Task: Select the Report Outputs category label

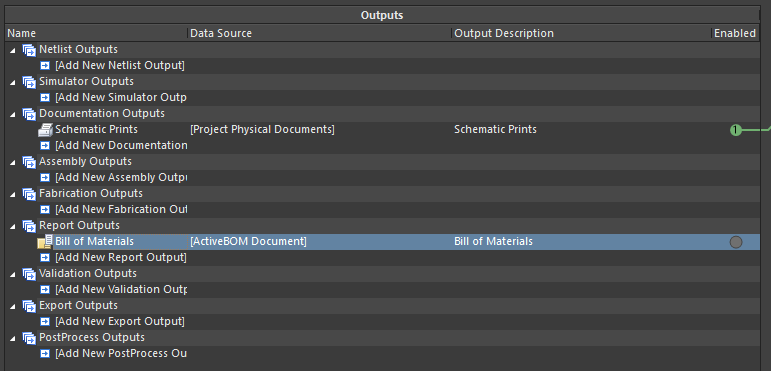Action: pos(79,226)
